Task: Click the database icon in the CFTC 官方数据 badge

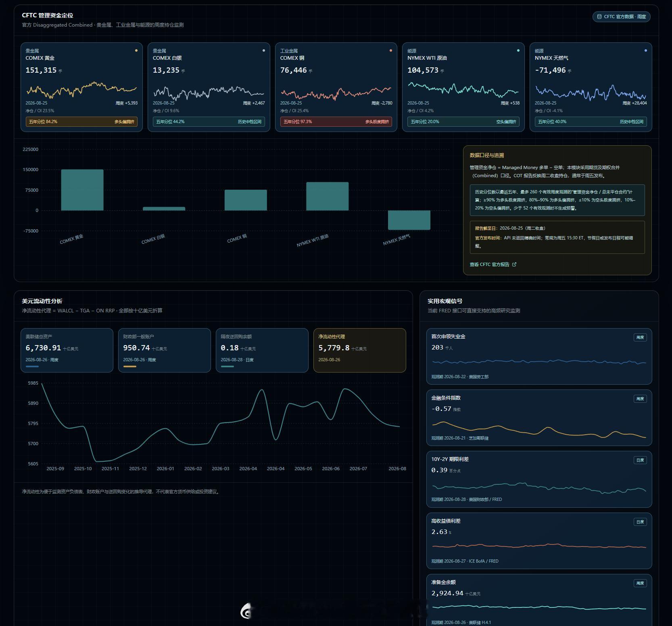Action: point(599,17)
